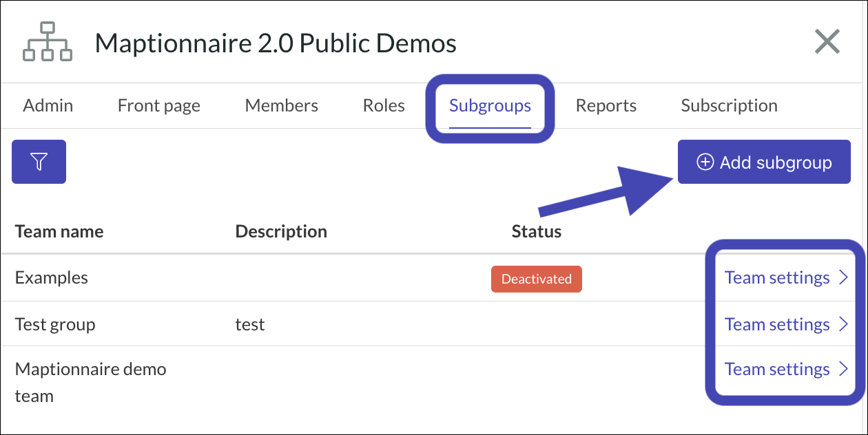Select the Examples team name
The image size is (868, 435).
tap(52, 278)
